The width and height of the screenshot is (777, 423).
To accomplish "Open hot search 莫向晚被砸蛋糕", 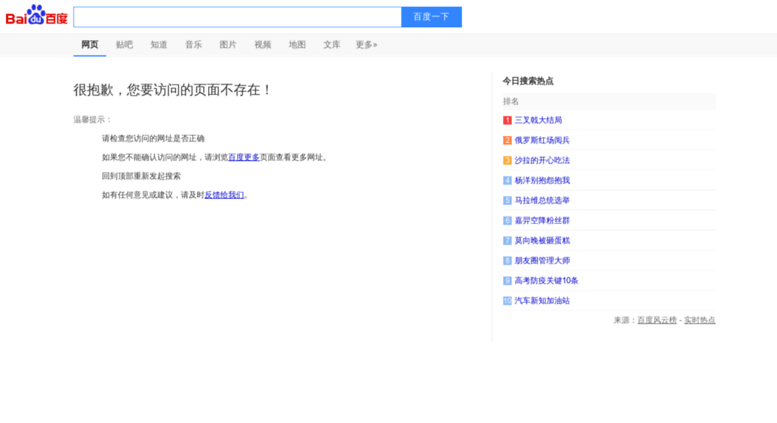I will click(542, 240).
